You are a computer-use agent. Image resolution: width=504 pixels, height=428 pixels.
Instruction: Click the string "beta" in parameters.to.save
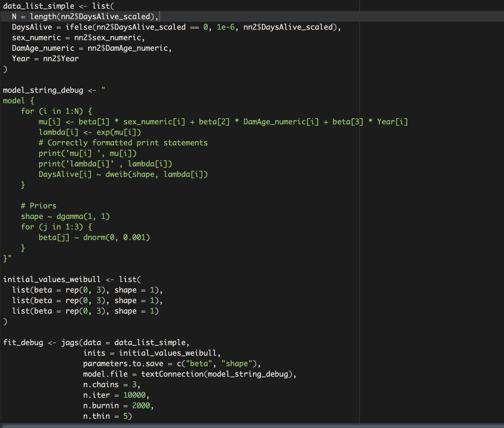coord(199,363)
